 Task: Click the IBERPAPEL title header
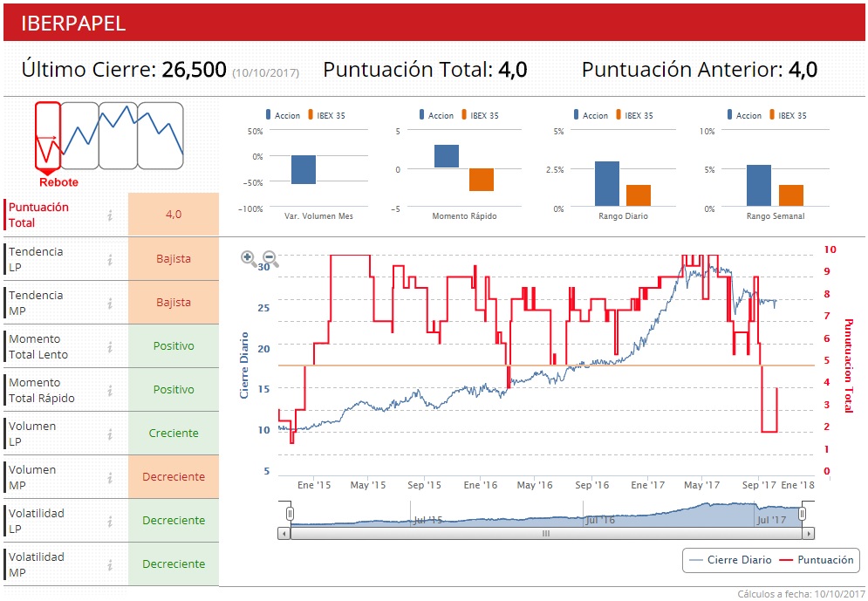pos(434,23)
